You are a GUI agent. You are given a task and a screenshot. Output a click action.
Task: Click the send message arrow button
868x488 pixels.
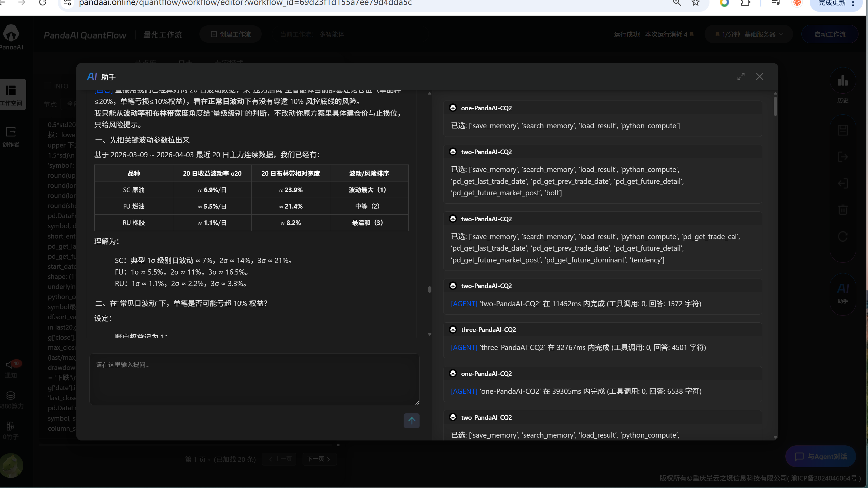[x=412, y=420]
